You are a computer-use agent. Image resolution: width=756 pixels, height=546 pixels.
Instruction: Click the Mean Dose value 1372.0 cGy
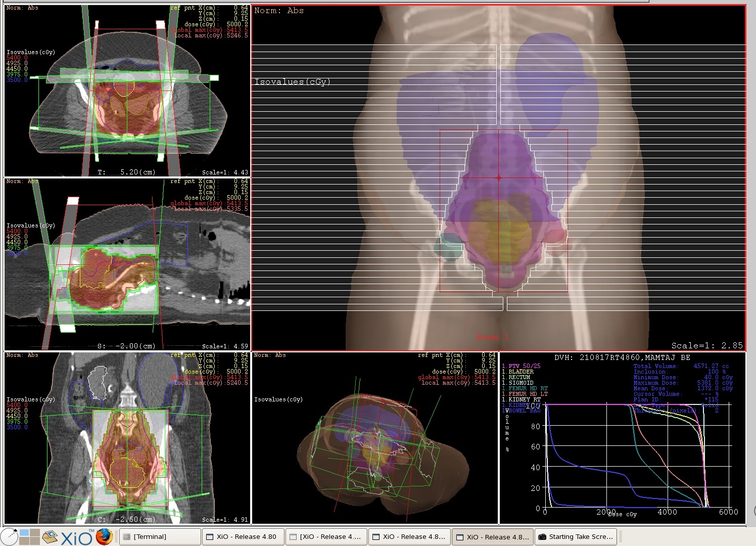coord(715,388)
